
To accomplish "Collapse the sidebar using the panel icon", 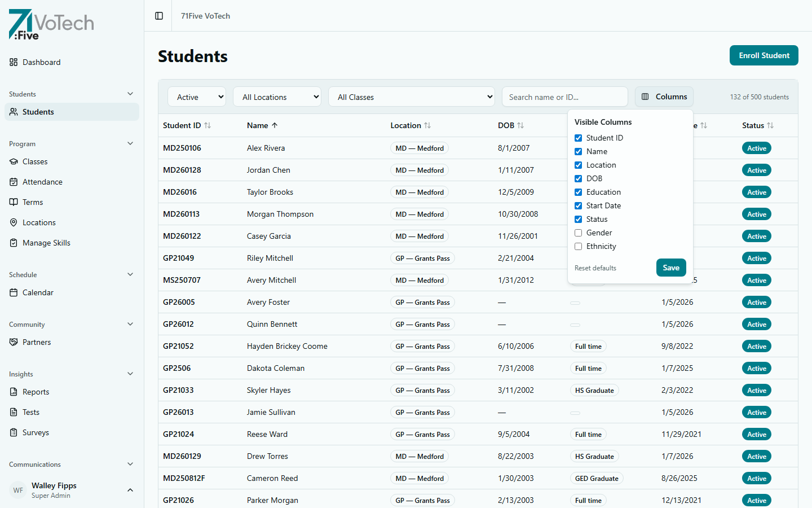I will pos(158,16).
